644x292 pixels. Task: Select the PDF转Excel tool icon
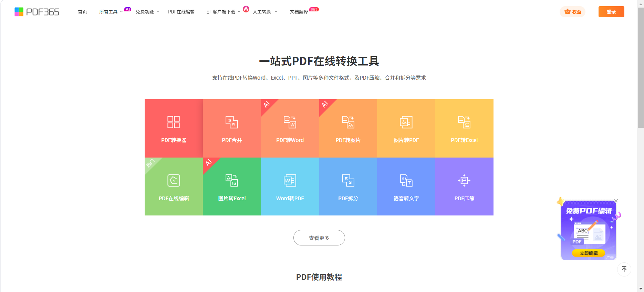tap(464, 122)
